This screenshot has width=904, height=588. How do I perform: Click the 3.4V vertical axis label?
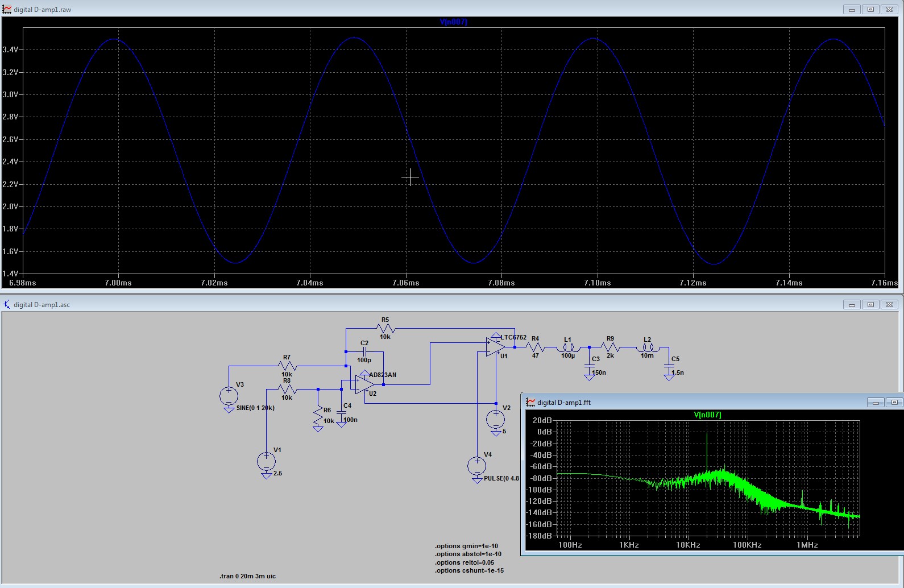point(10,49)
